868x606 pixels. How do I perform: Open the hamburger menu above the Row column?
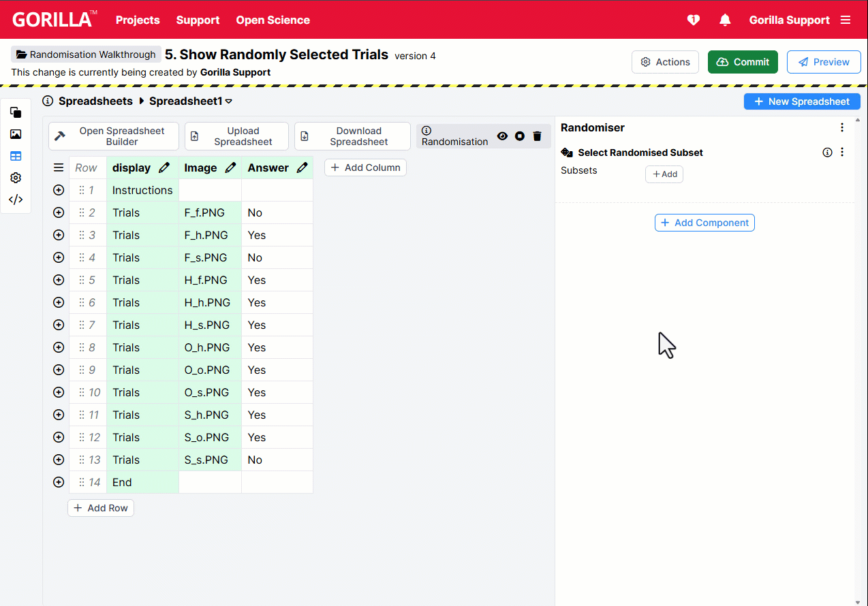click(59, 167)
